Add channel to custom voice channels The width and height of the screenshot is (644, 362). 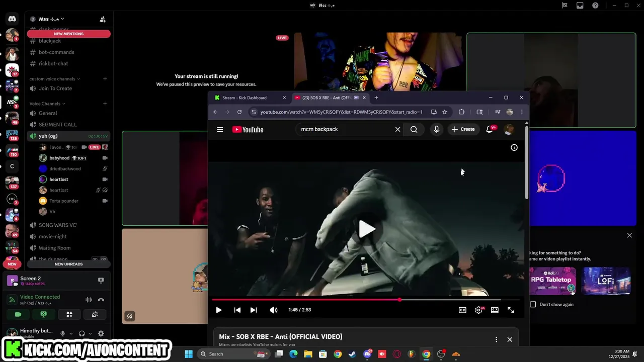105,79
